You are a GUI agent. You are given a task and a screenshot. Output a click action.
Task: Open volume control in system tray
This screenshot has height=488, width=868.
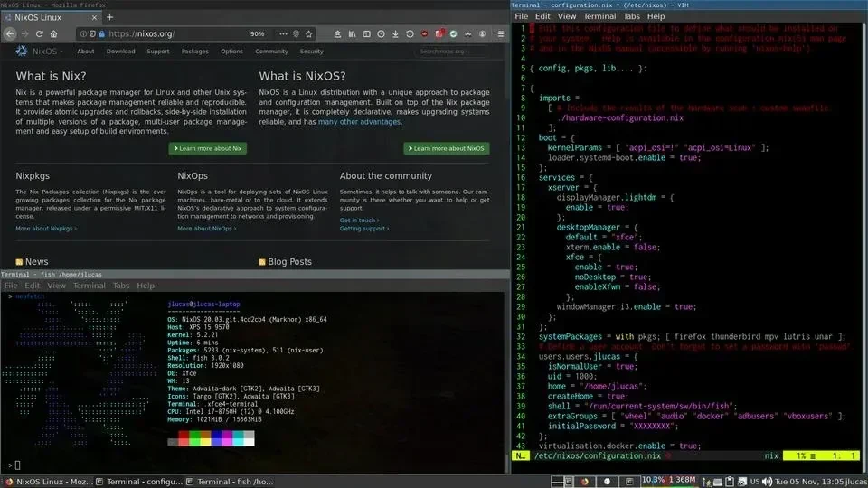(767, 482)
